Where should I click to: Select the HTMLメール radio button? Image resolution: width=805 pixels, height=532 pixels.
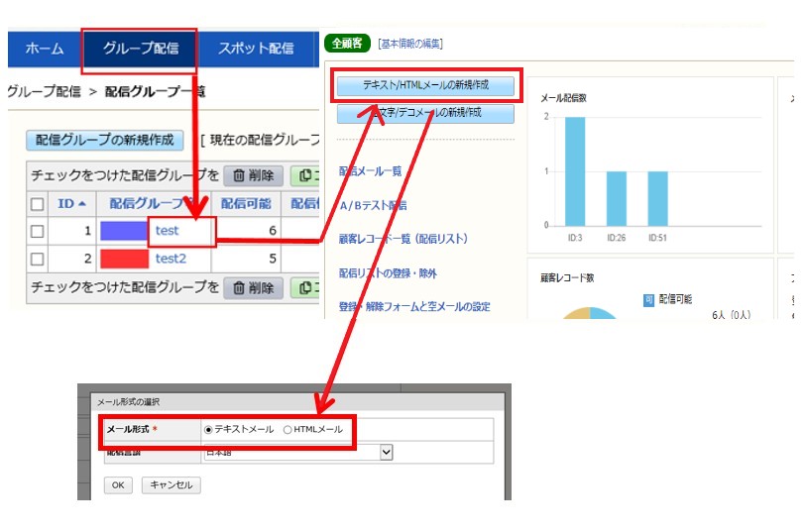coord(287,430)
